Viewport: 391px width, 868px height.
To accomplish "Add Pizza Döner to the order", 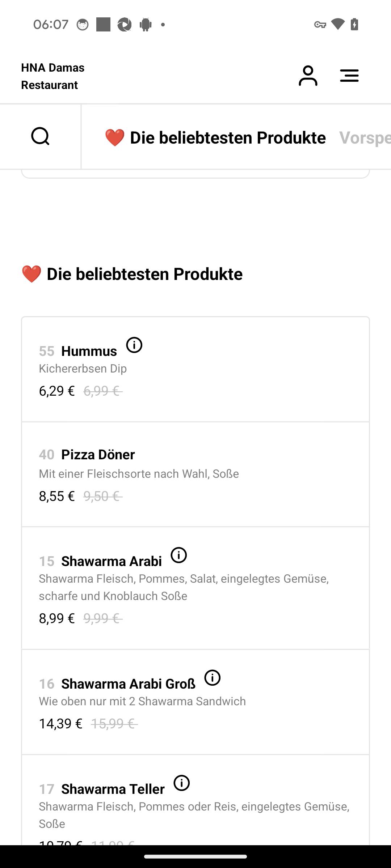I will (x=195, y=475).
